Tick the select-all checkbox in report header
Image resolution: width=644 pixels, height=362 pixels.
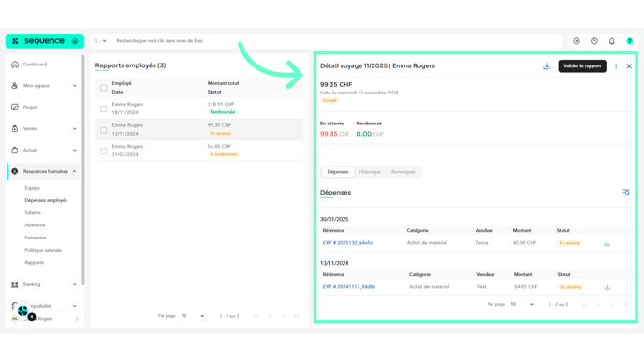click(x=104, y=88)
